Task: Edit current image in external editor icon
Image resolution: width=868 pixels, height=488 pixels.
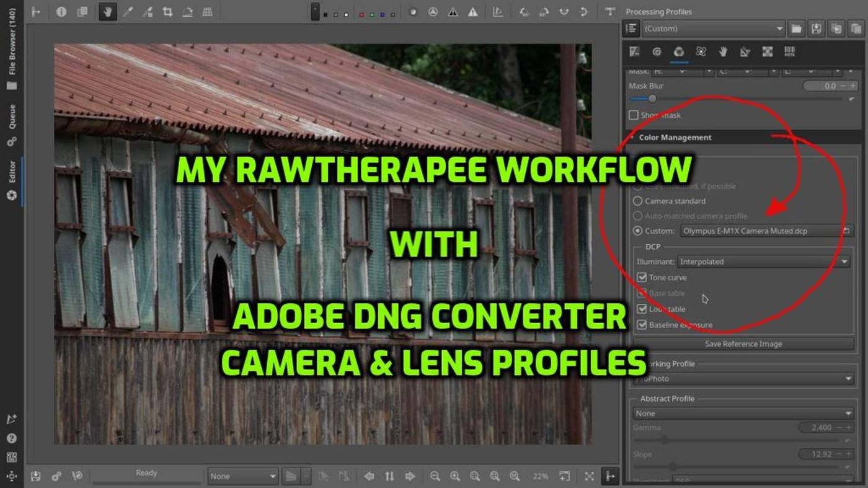Action: click(77, 476)
